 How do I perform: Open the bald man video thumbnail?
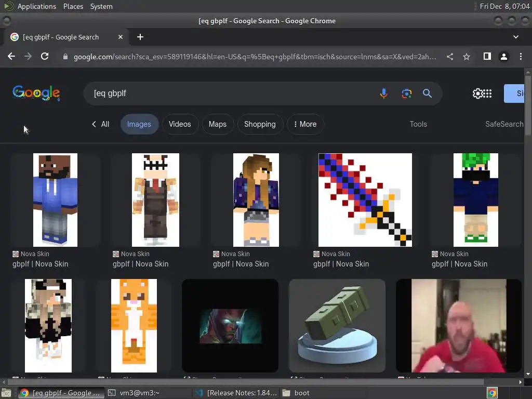click(459, 325)
